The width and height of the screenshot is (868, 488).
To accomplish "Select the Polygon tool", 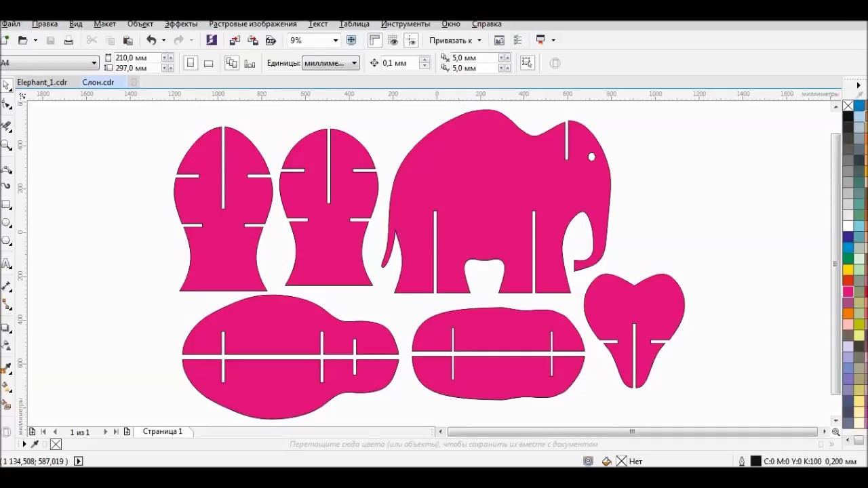I will point(7,241).
